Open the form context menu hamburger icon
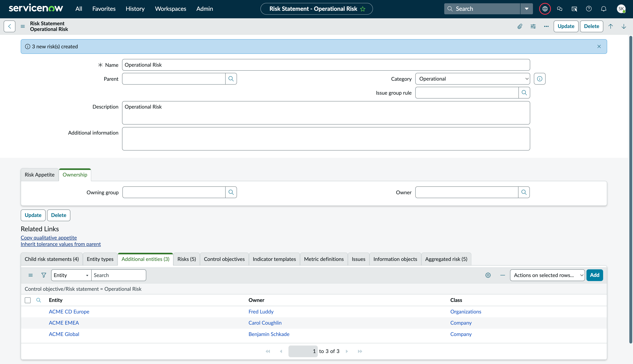Image resolution: width=633 pixels, height=364 pixels. pos(23,26)
